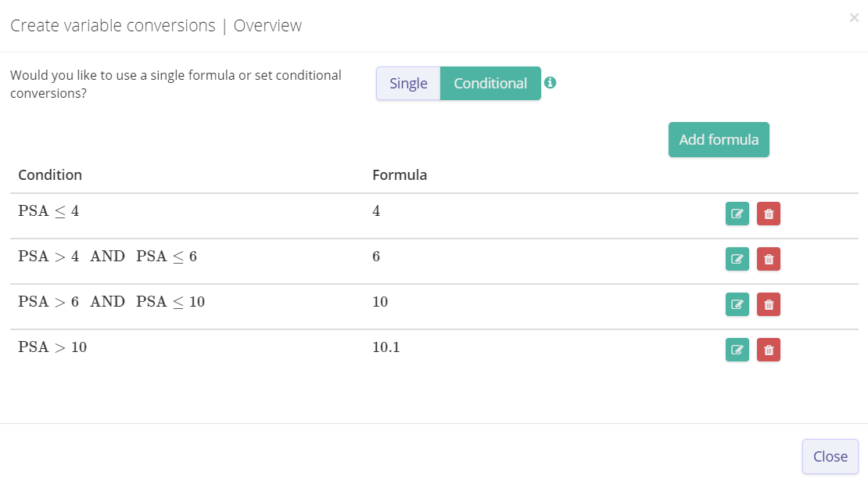Delete the PSA > 10 conversion row
Image resolution: width=868 pixels, height=485 pixels.
pyautogui.click(x=768, y=350)
